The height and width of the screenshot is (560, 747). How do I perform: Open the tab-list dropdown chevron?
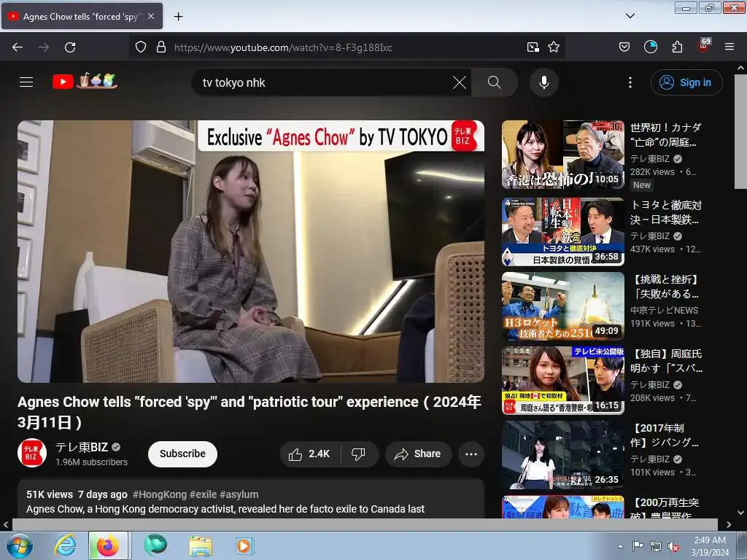point(630,16)
